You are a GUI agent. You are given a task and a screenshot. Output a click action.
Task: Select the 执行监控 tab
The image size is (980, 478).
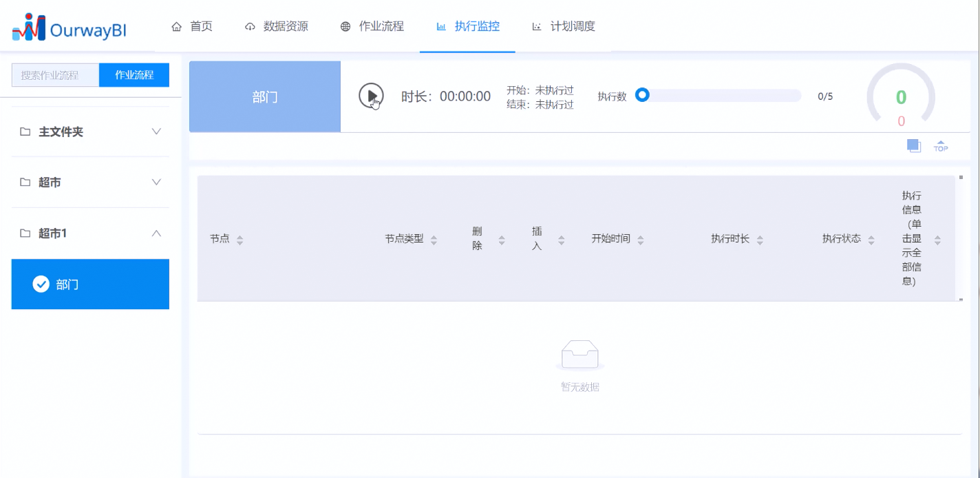point(468,26)
